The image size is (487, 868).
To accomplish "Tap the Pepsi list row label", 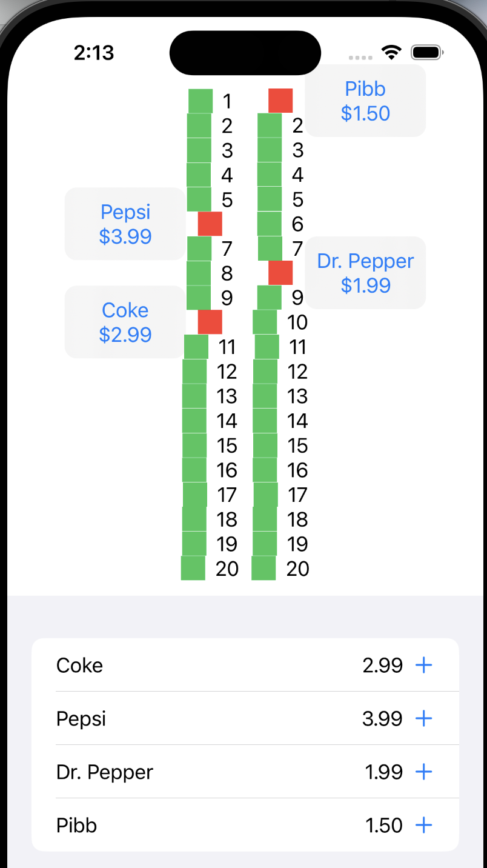I will pyautogui.click(x=81, y=718).
